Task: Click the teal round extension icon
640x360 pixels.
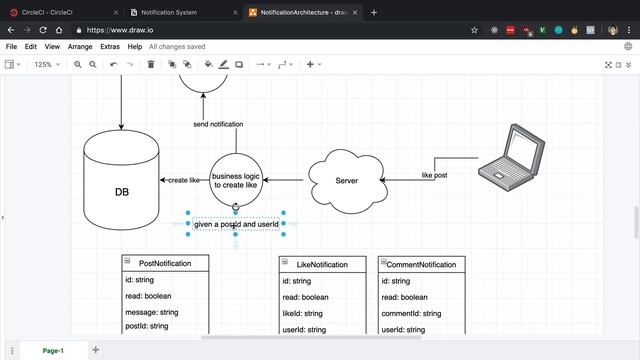Action: point(558,30)
